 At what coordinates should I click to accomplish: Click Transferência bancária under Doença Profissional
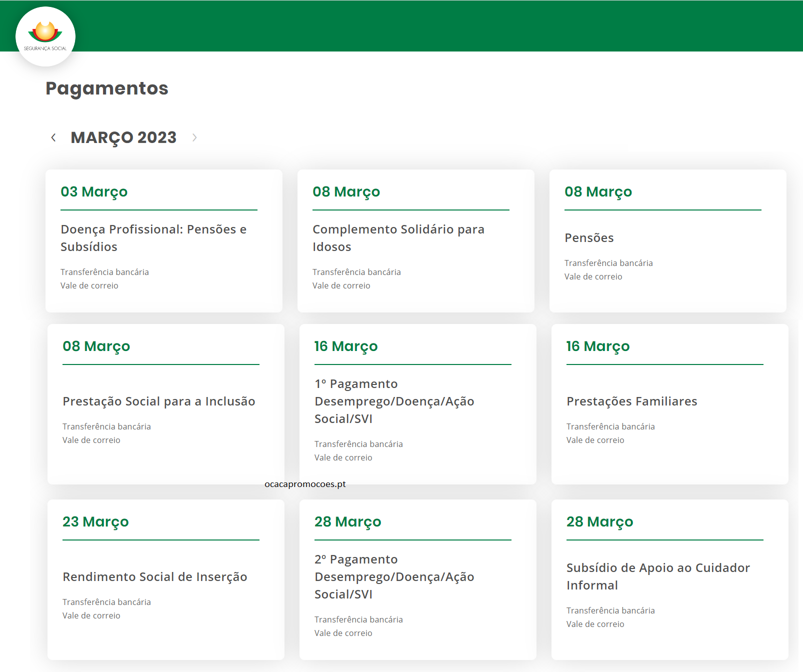click(104, 272)
